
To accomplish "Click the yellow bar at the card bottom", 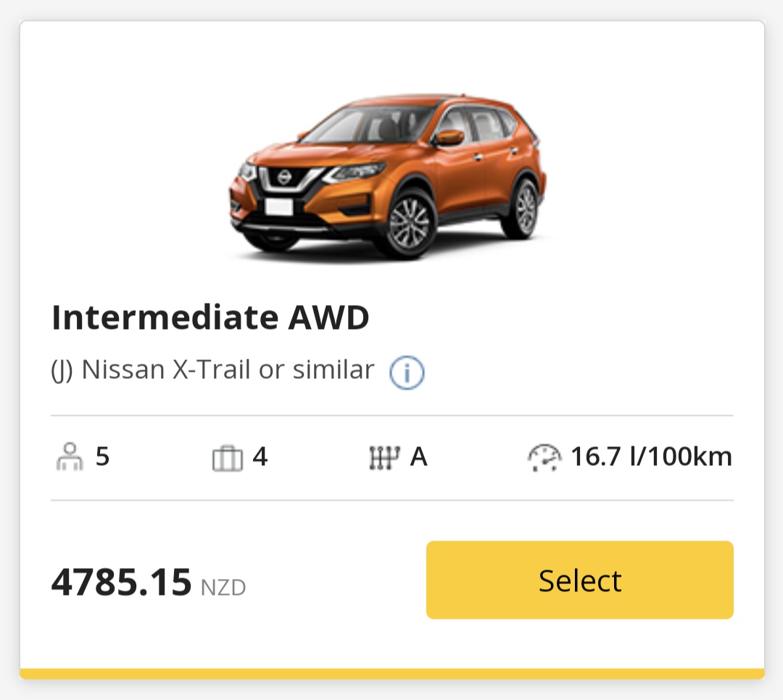I will pyautogui.click(x=391, y=674).
